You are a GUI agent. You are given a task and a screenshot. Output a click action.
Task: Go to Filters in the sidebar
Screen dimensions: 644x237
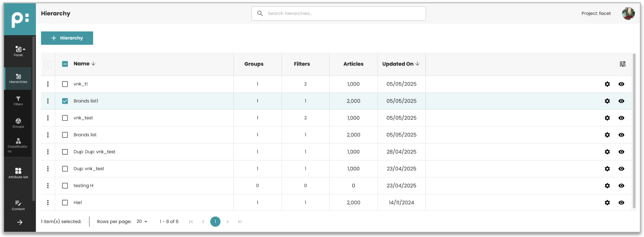tap(18, 101)
